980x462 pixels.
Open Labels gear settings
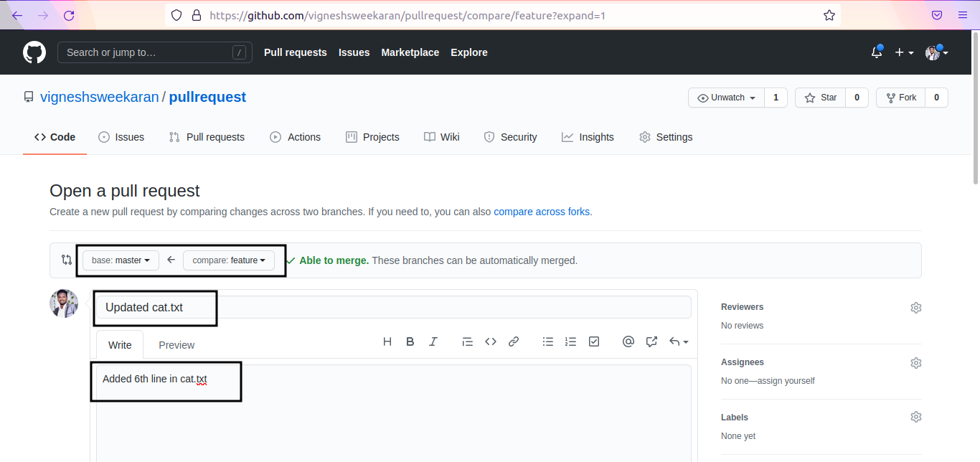pos(916,417)
